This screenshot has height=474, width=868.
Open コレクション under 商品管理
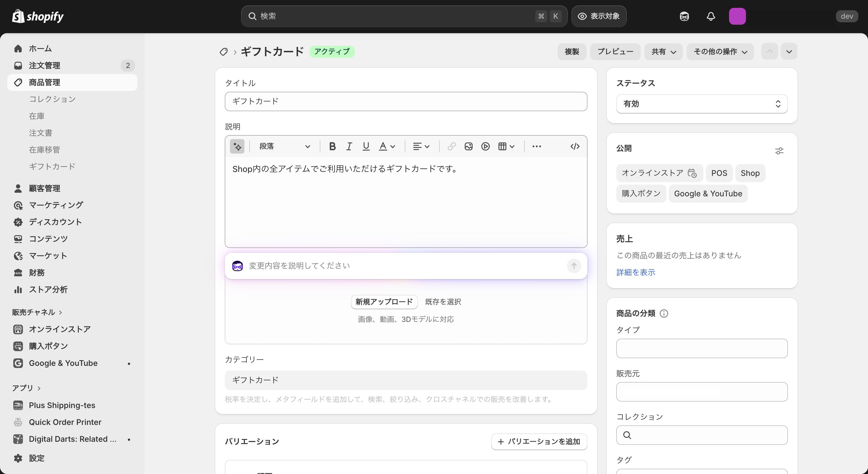52,99
